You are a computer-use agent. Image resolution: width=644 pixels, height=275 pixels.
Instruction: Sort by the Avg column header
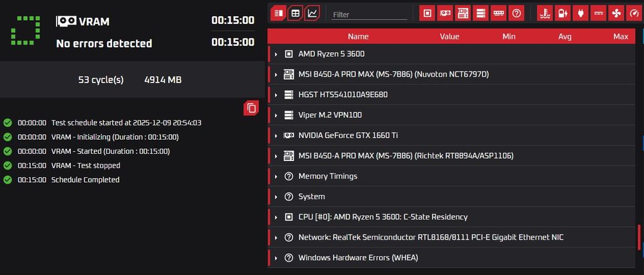[x=565, y=37]
